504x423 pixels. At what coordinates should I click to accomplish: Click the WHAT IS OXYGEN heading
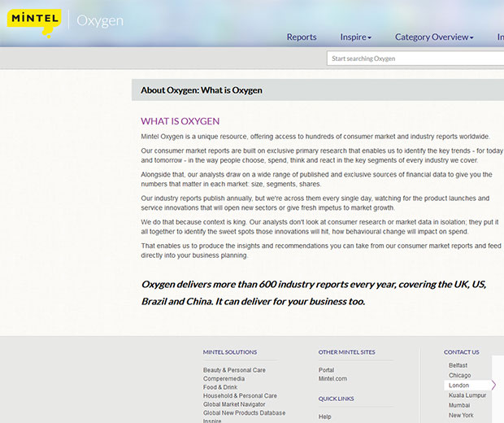pos(180,121)
